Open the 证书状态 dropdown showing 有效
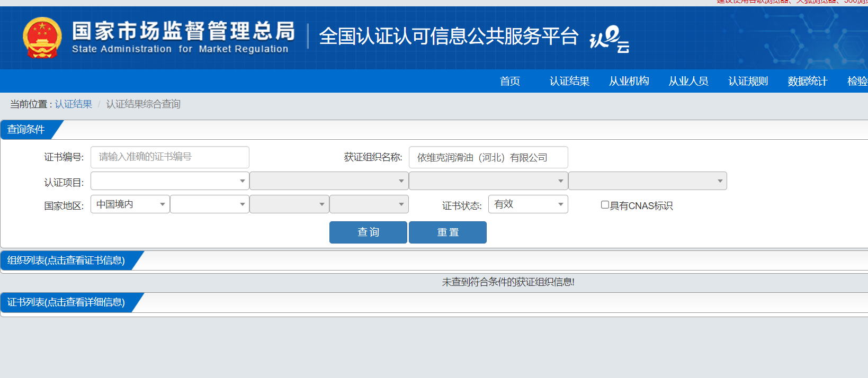The image size is (868, 378). pyautogui.click(x=528, y=204)
